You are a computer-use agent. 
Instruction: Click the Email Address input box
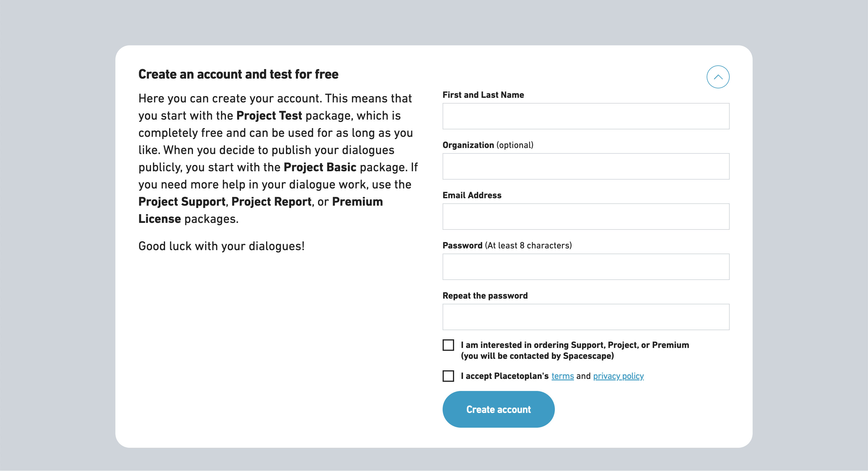(x=586, y=216)
